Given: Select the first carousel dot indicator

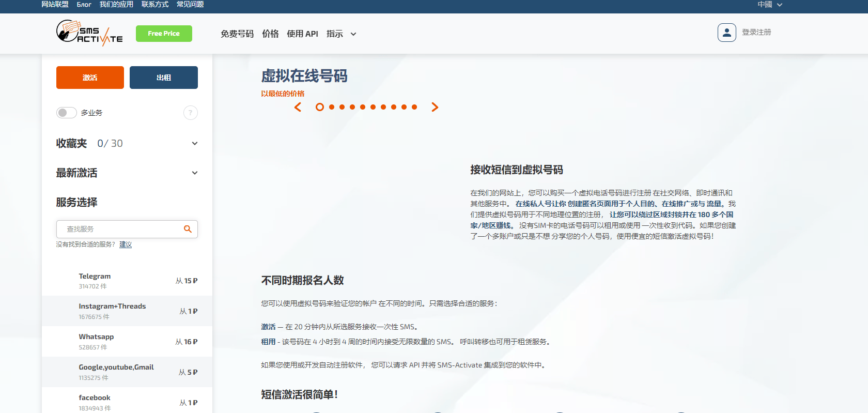Looking at the screenshot, I should click(320, 107).
